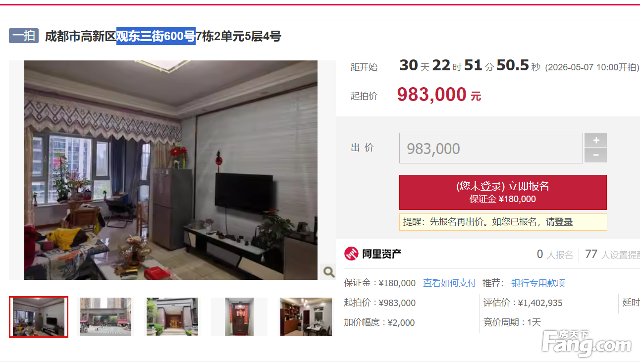Select the living room thumbnail
640x364 pixels.
point(39,317)
